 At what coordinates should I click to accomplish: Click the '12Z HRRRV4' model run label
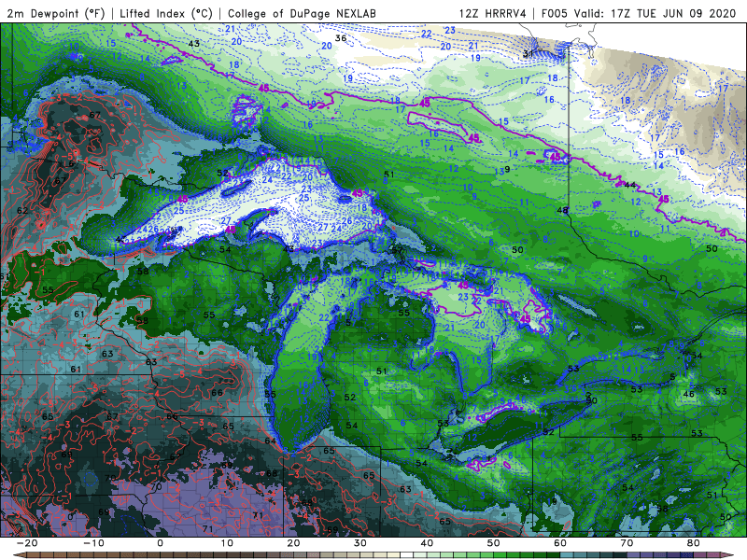(493, 13)
